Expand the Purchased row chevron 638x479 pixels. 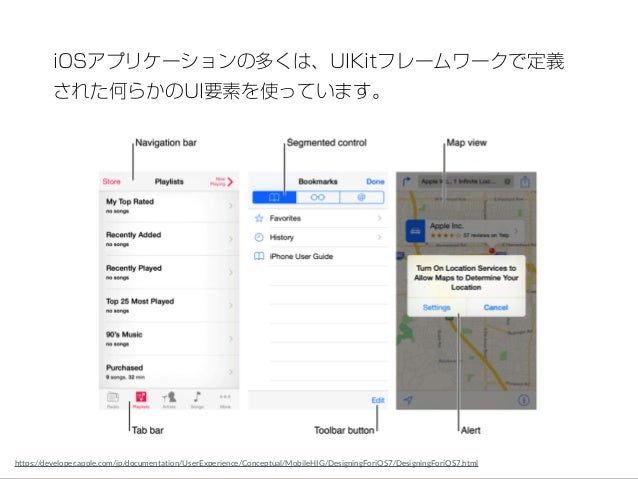click(x=231, y=372)
